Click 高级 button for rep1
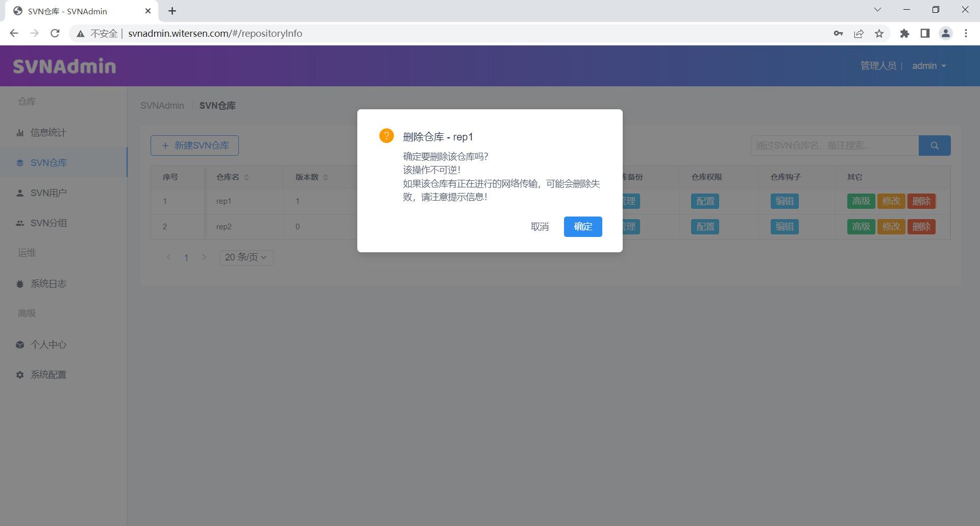 point(861,201)
